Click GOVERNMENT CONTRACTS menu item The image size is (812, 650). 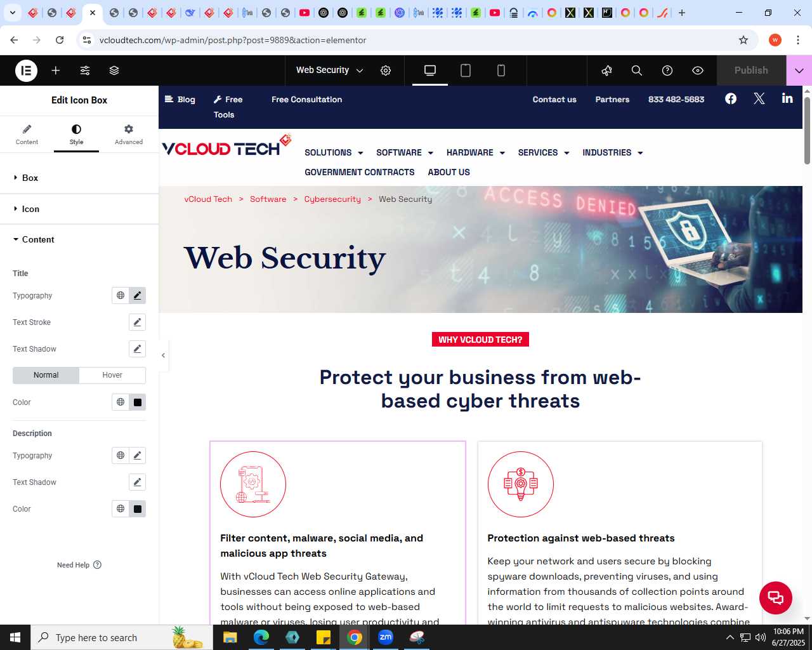[x=360, y=172]
